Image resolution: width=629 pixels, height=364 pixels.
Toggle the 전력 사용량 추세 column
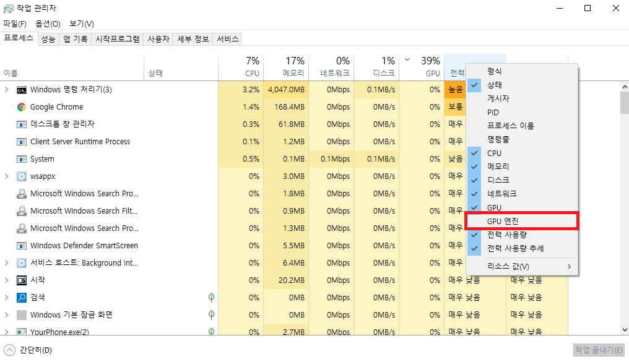click(522, 248)
